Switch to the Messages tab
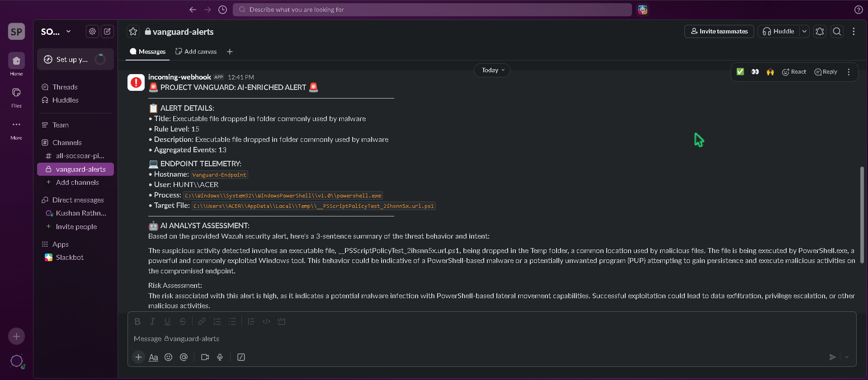The height and width of the screenshot is (380, 868). [x=147, y=52]
